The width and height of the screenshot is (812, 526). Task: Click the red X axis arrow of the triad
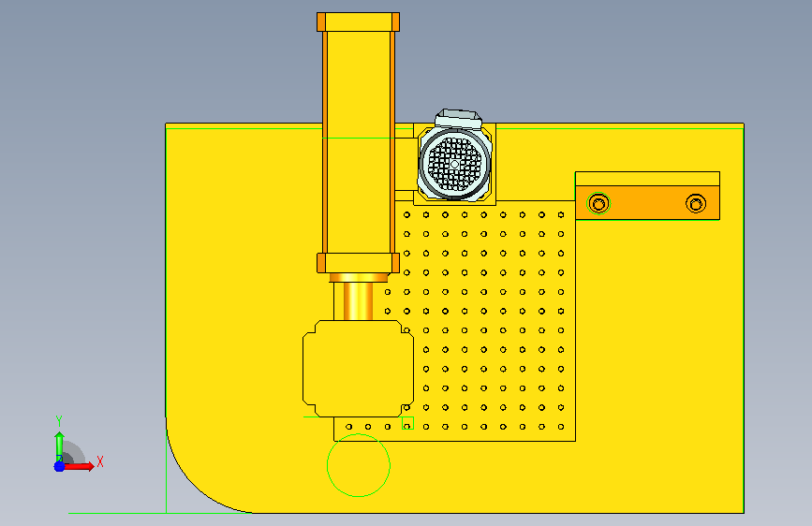point(79,466)
